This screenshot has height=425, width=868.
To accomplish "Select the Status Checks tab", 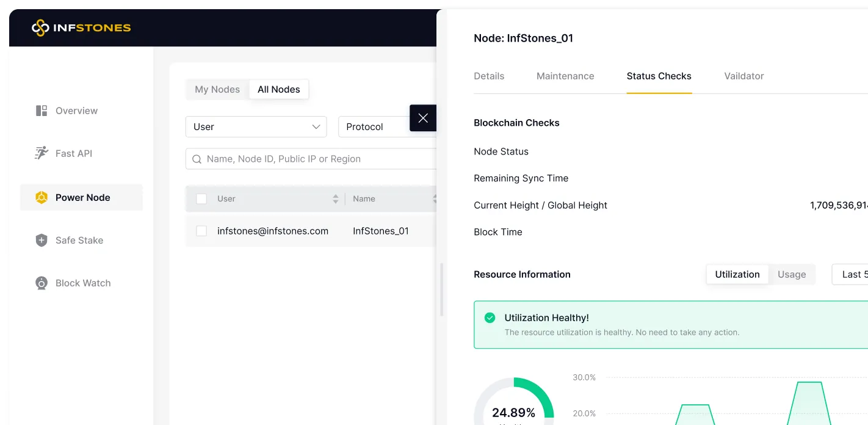I will click(x=659, y=76).
